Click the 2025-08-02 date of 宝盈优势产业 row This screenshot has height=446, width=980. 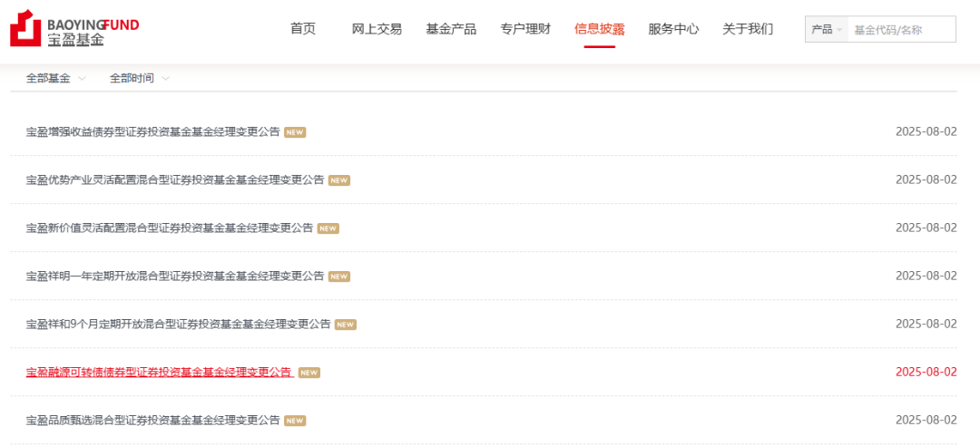926,179
